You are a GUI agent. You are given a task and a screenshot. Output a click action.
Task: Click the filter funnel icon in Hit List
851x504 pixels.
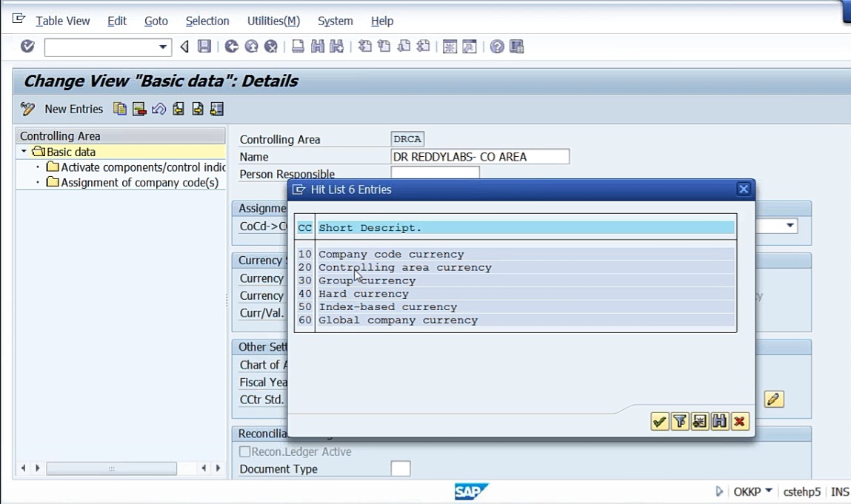click(679, 422)
